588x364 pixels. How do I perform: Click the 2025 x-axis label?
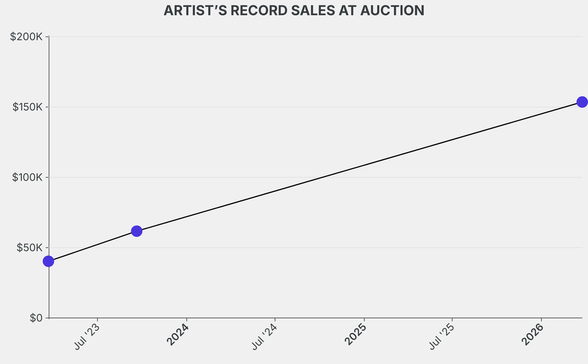[356, 334]
